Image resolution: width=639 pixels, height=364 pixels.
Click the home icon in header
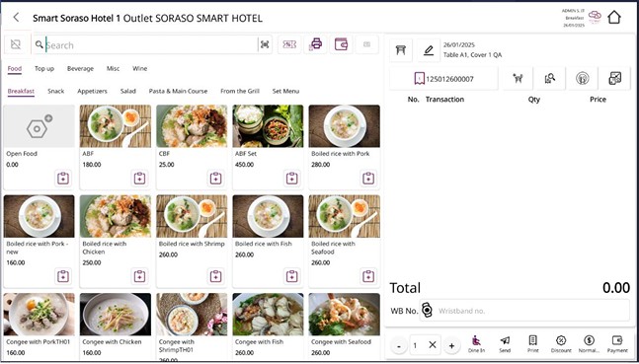pos(614,18)
